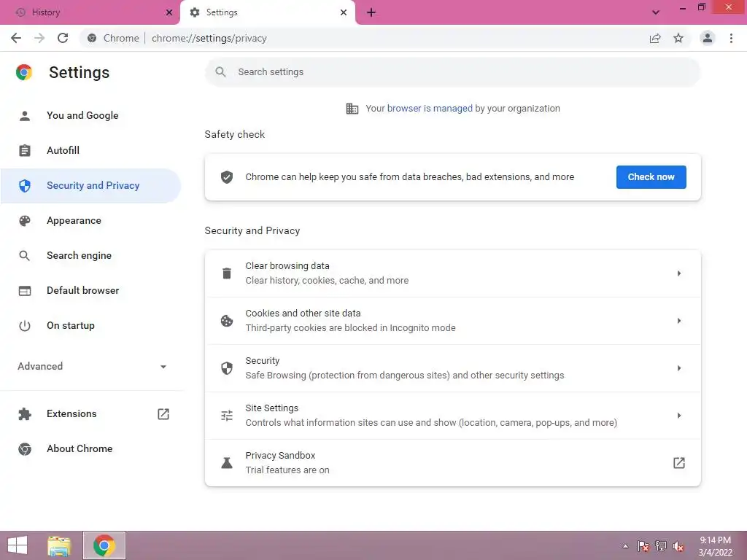The width and height of the screenshot is (747, 560).
Task: Click the Chrome taskbar icon
Action: tap(104, 545)
